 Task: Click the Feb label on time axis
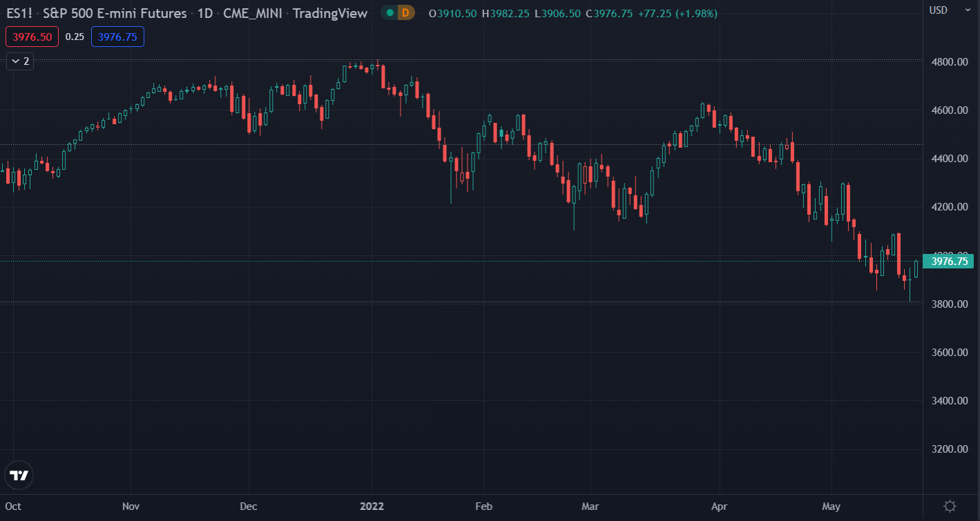[x=484, y=507]
